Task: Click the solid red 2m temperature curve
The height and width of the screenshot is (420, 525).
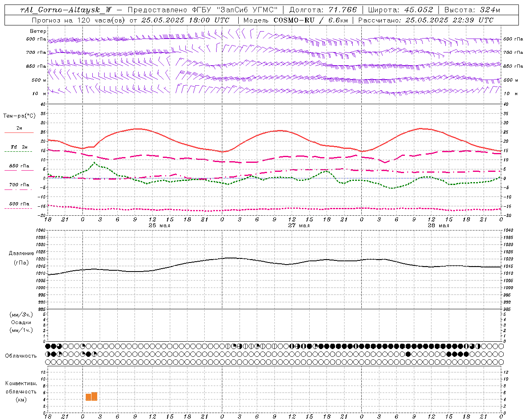Action: (275, 131)
